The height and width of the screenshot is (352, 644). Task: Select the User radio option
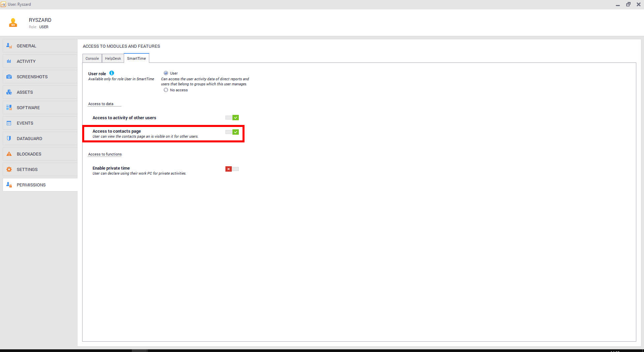(166, 73)
